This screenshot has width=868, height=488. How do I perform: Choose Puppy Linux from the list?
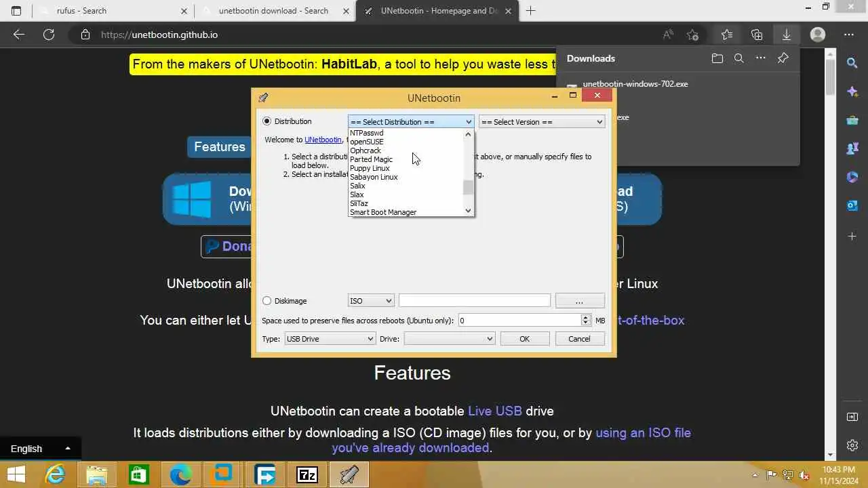pos(370,168)
